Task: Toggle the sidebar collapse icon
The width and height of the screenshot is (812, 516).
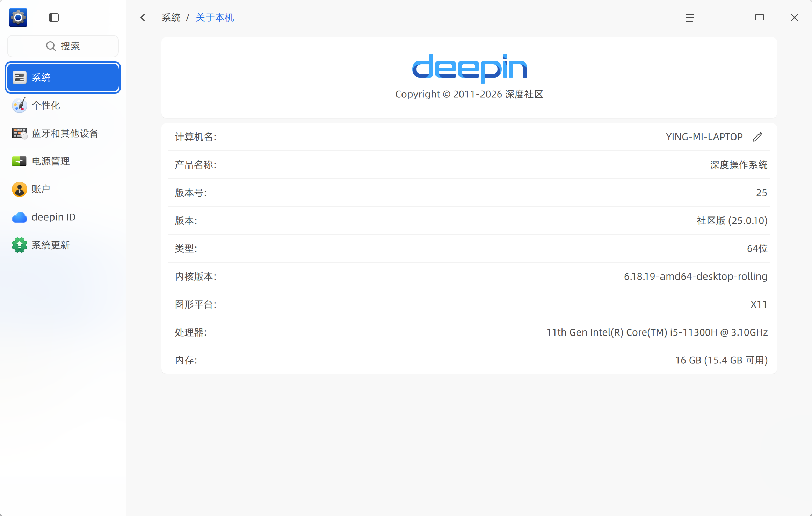Action: pos(53,17)
